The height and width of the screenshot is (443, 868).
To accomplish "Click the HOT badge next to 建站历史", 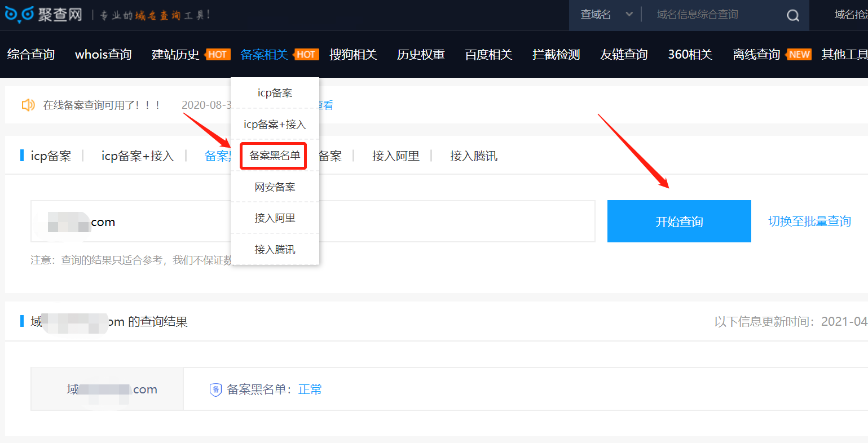I will (x=217, y=55).
